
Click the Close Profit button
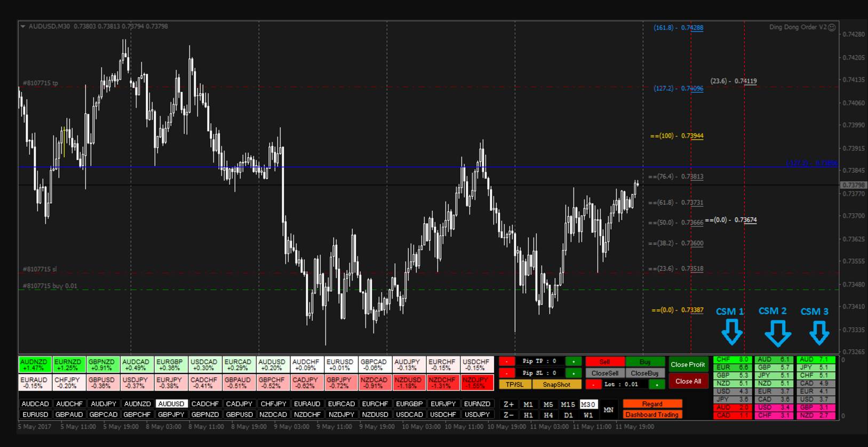688,364
